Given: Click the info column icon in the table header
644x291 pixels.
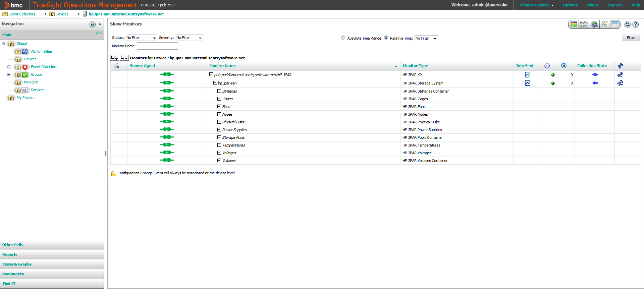Looking at the screenshot, I should click(117, 66).
